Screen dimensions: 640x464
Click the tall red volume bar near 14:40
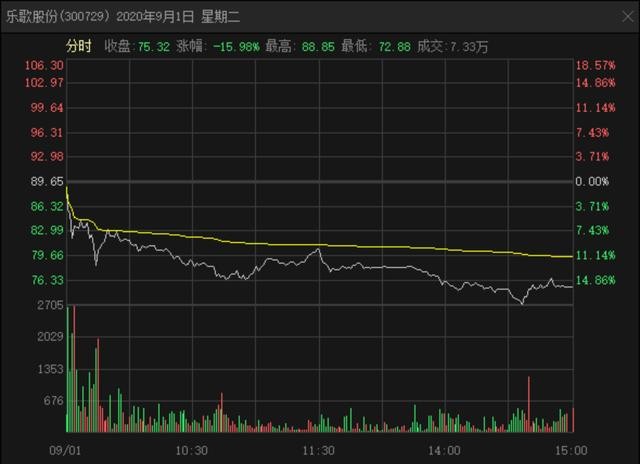[x=529, y=404]
